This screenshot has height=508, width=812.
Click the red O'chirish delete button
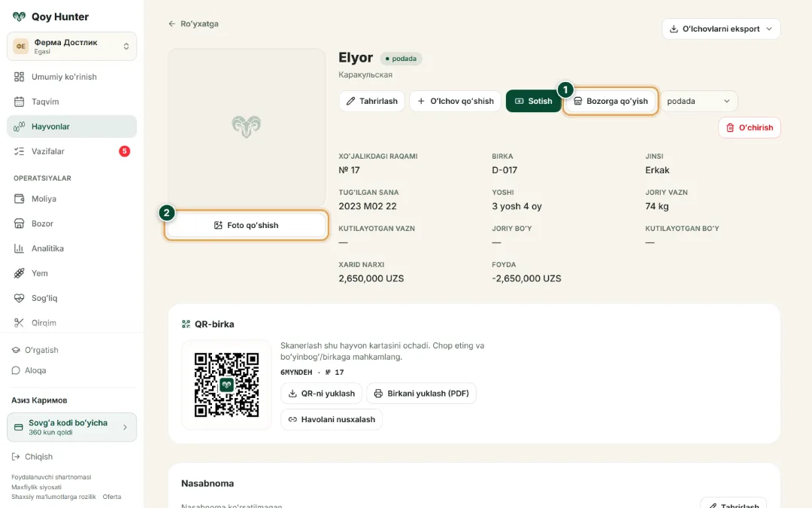750,127
